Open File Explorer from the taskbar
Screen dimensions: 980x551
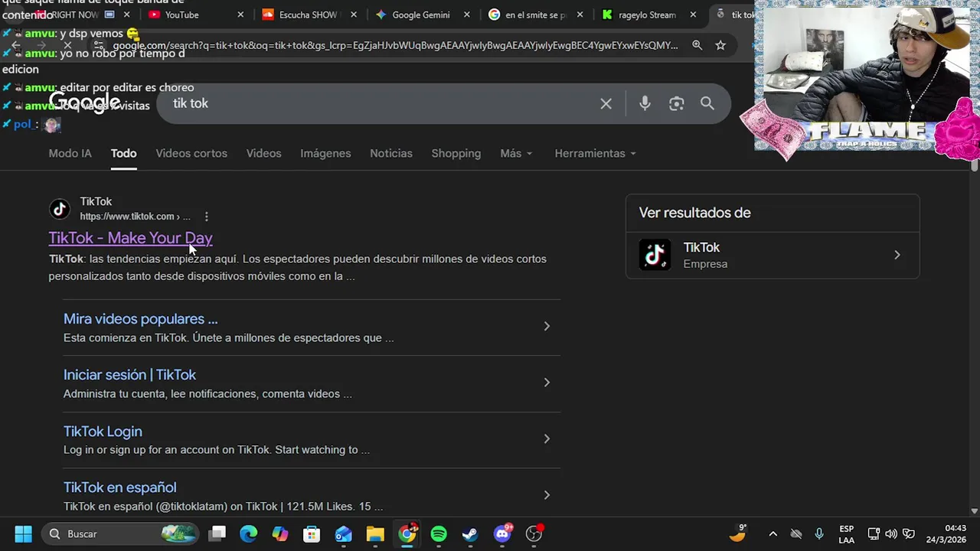click(374, 533)
